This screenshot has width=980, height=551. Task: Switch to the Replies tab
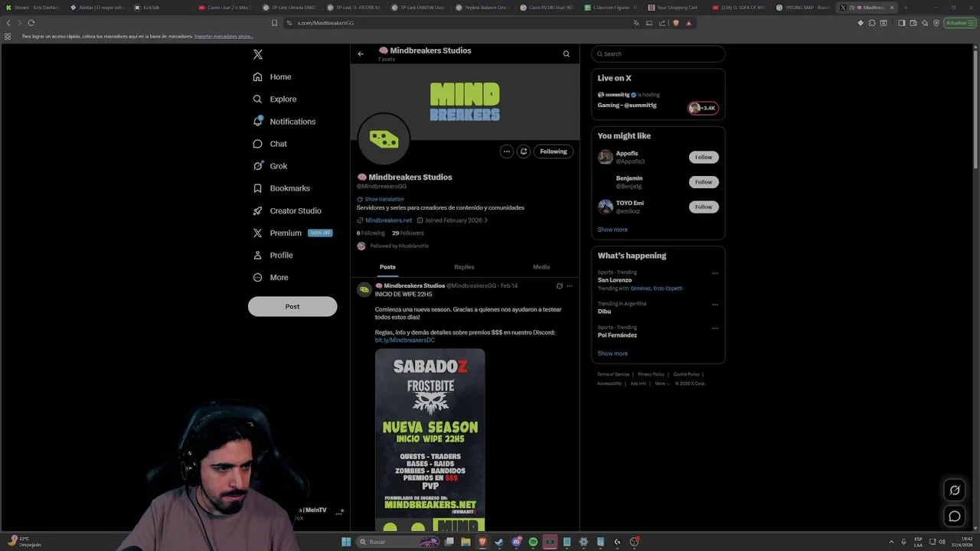[464, 267]
